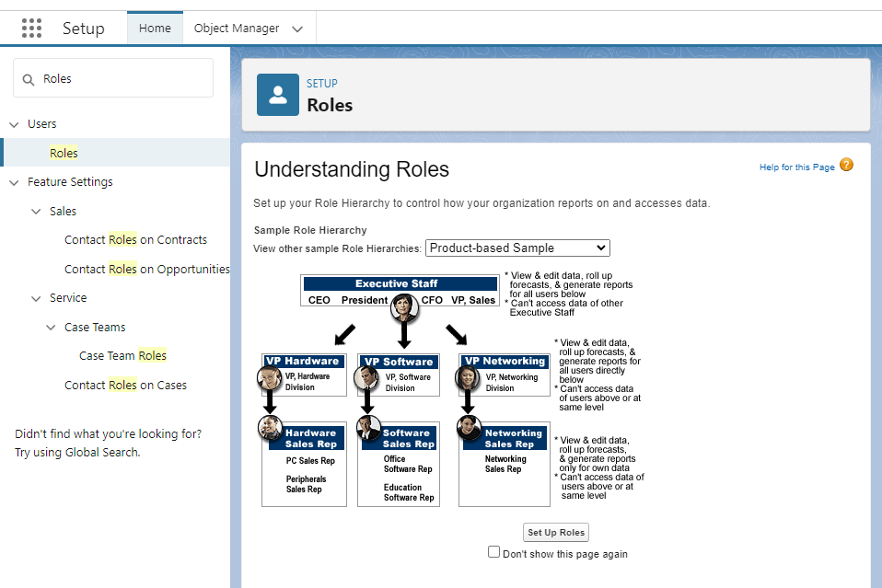Click the VP Hardware heading in diagram

click(303, 361)
